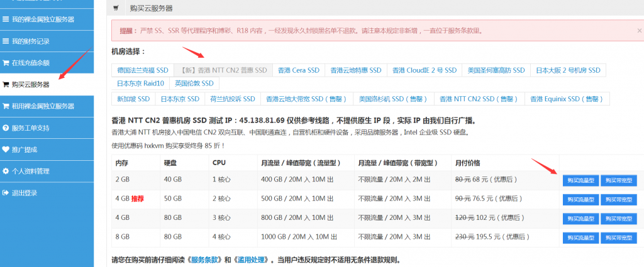Switch to 香港 Cera SSD datacenter tab
644x267 pixels.
[298, 70]
